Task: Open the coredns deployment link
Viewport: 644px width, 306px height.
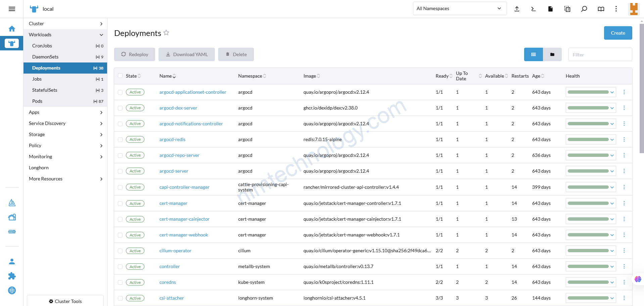Action: click(x=168, y=282)
